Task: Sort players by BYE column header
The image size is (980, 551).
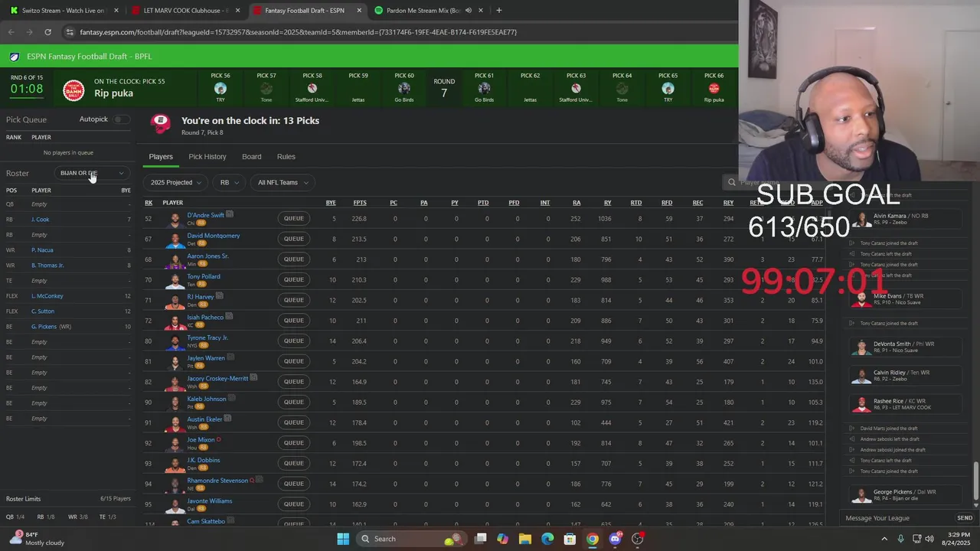Action: tap(331, 203)
